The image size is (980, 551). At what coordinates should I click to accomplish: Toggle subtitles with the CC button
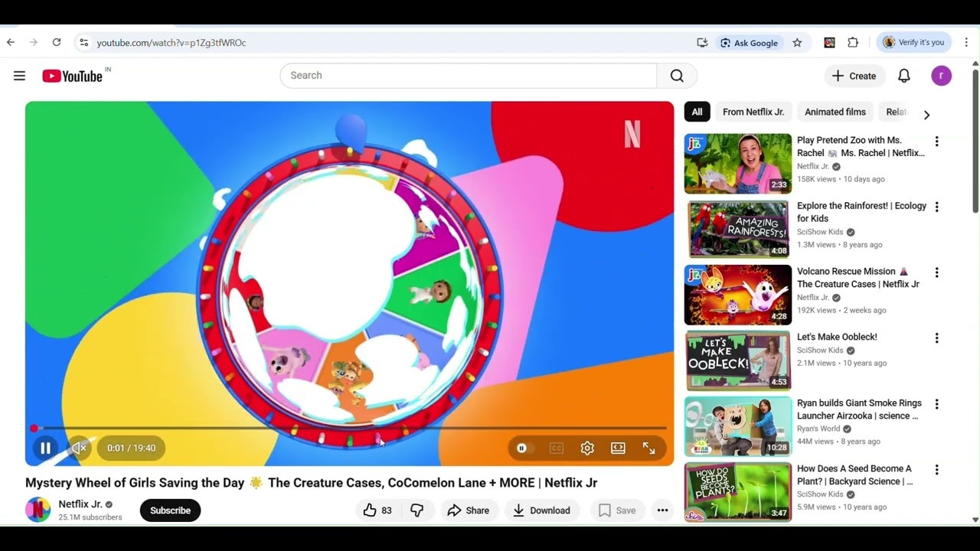[x=557, y=448]
